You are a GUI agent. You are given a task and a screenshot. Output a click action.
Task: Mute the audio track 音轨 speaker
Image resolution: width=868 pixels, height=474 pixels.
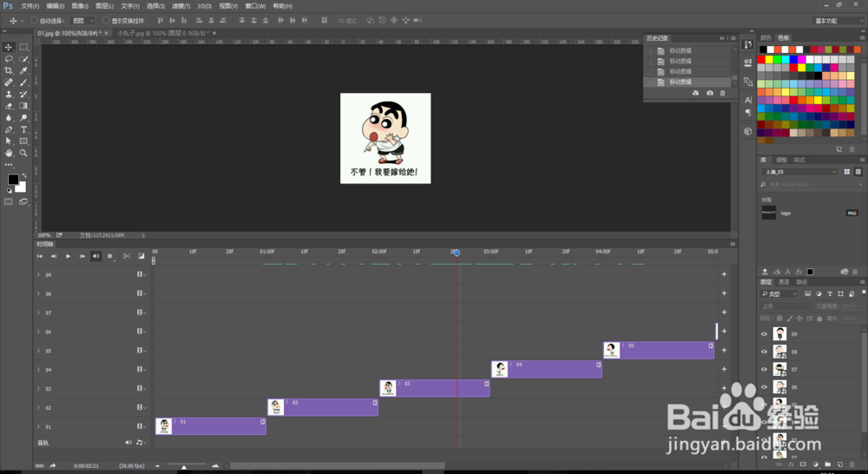128,443
